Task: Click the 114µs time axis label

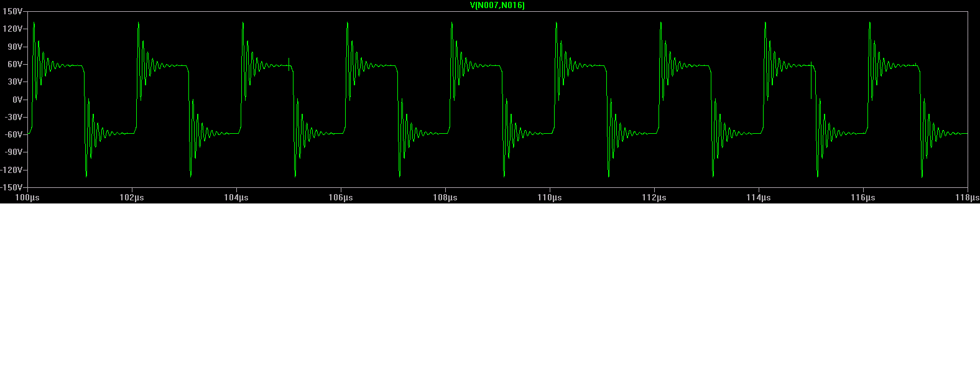Action: 759,198
